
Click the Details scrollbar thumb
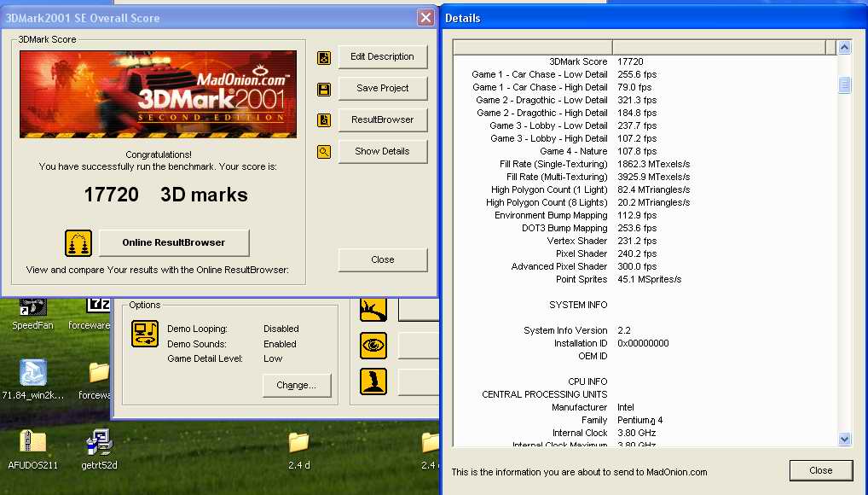[844, 84]
